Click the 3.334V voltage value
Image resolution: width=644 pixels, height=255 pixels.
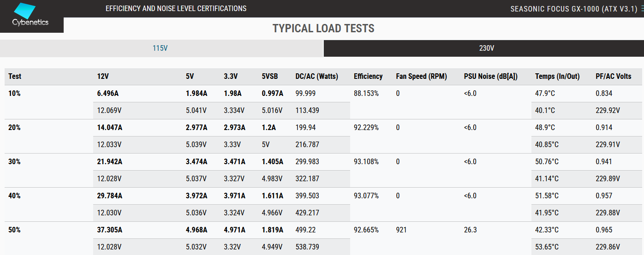point(234,111)
